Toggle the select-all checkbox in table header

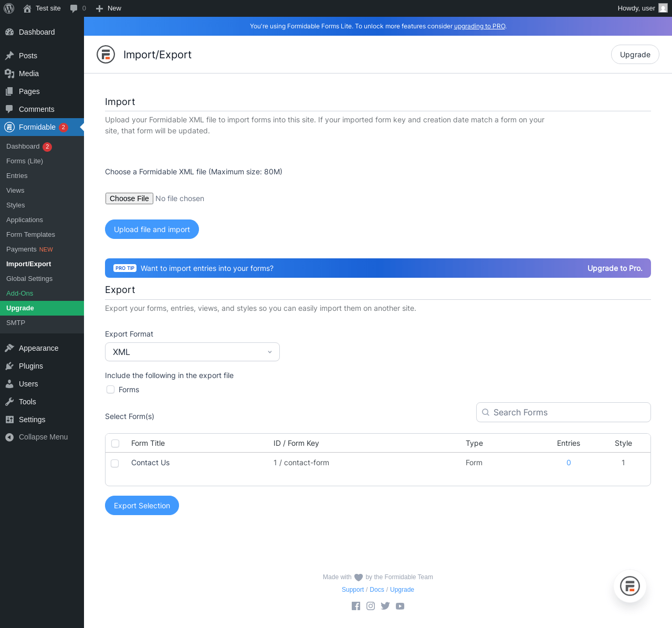pos(115,444)
